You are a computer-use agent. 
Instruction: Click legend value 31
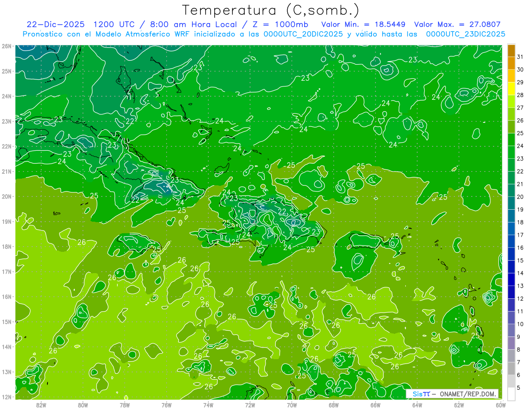(x=520, y=57)
